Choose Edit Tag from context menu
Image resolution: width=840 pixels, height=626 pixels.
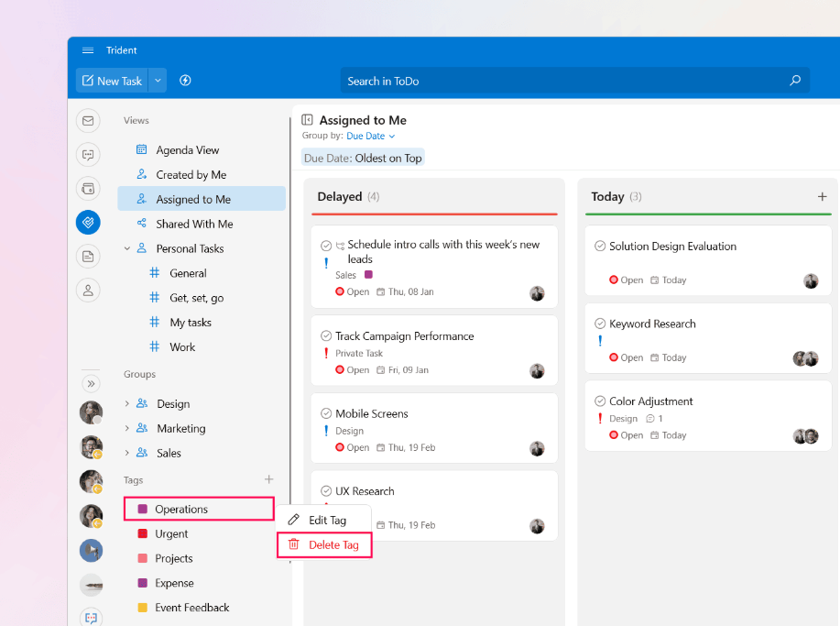(x=324, y=521)
